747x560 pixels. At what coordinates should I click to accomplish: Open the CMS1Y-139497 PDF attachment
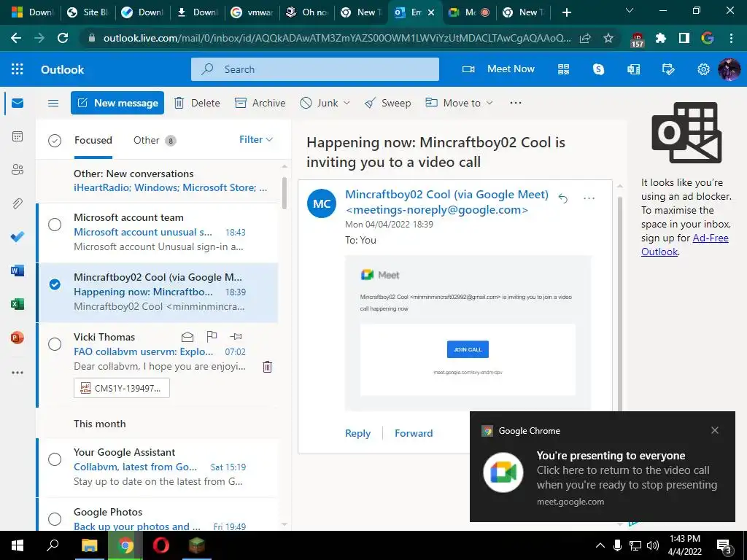coord(122,388)
